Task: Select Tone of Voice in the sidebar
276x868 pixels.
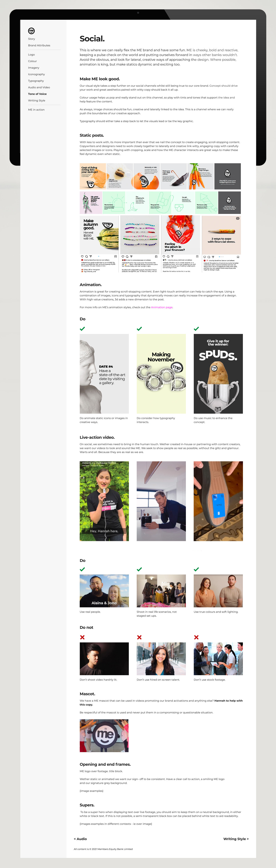Action: 37,94
